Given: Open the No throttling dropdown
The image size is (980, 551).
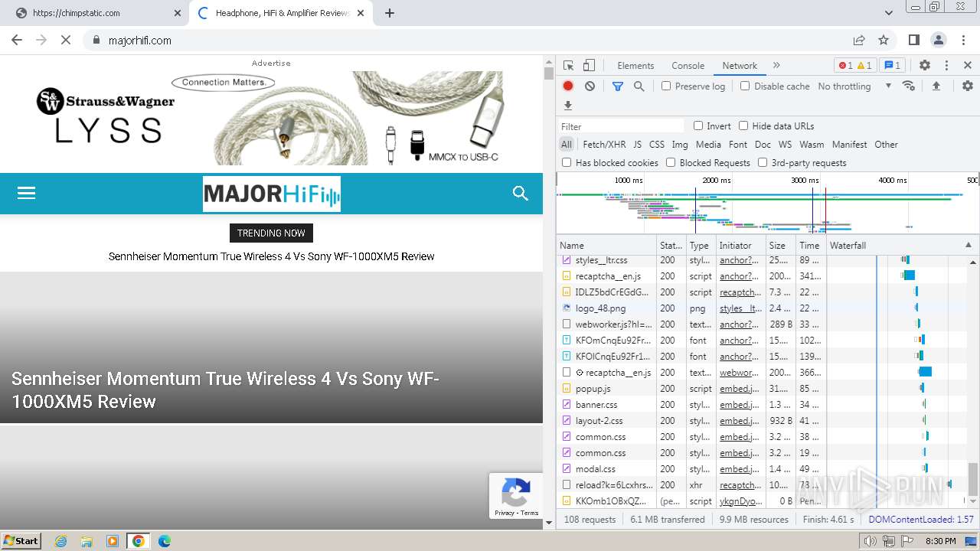Looking at the screenshot, I should tap(854, 86).
